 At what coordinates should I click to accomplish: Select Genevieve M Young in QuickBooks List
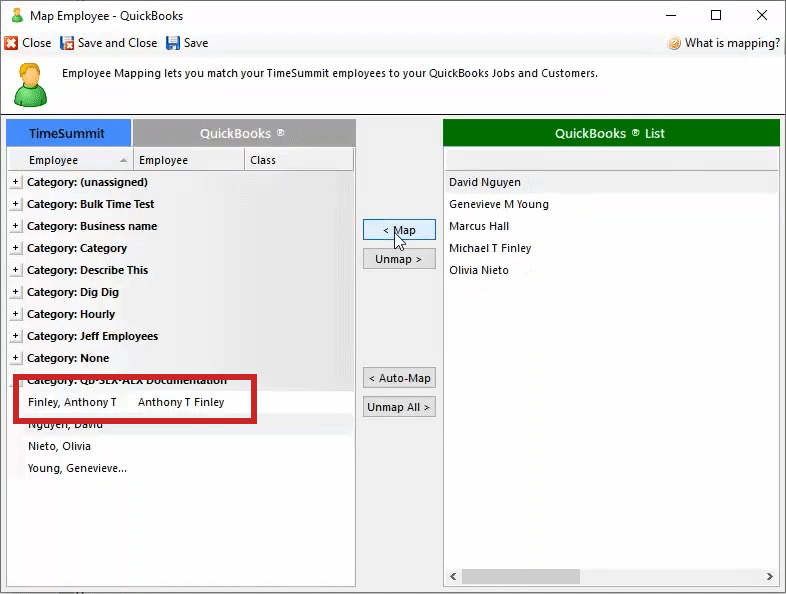tap(611, 204)
